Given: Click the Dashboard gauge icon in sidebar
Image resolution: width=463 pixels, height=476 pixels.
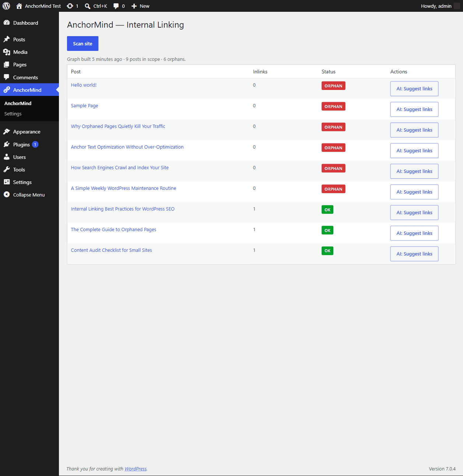Looking at the screenshot, I should pos(7,23).
